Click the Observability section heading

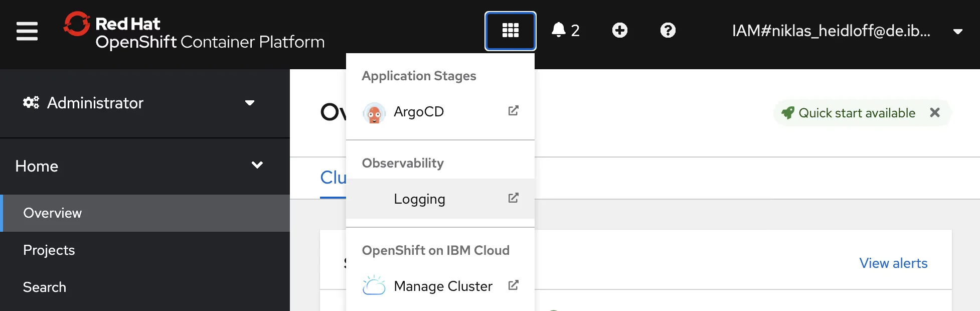click(x=403, y=164)
